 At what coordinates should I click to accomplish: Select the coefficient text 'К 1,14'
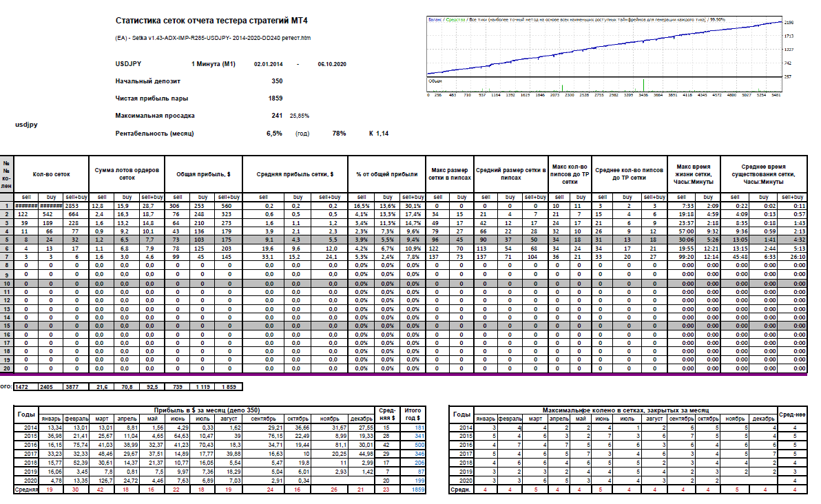click(379, 134)
